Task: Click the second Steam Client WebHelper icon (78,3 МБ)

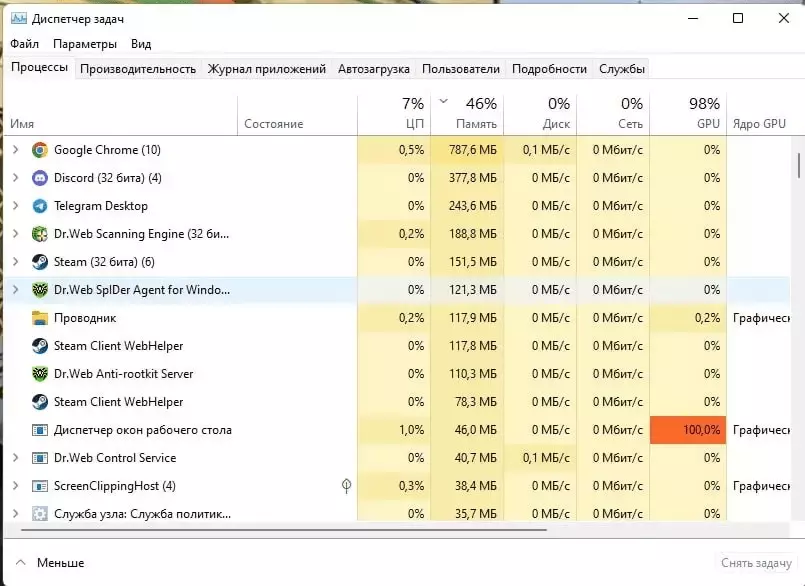Action: coord(40,402)
